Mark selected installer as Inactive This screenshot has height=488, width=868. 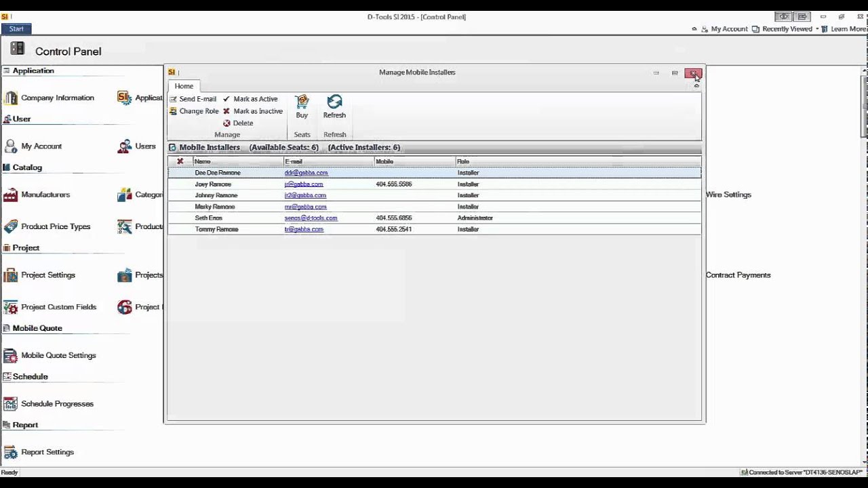coord(253,111)
